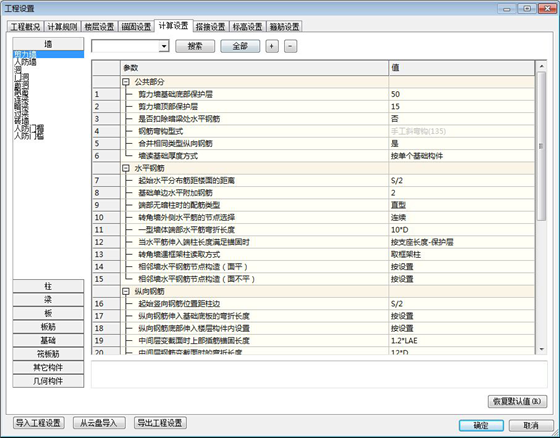Image resolution: width=560 pixels, height=438 pixels.
Task: Click the minus collapse-all button
Action: point(290,46)
